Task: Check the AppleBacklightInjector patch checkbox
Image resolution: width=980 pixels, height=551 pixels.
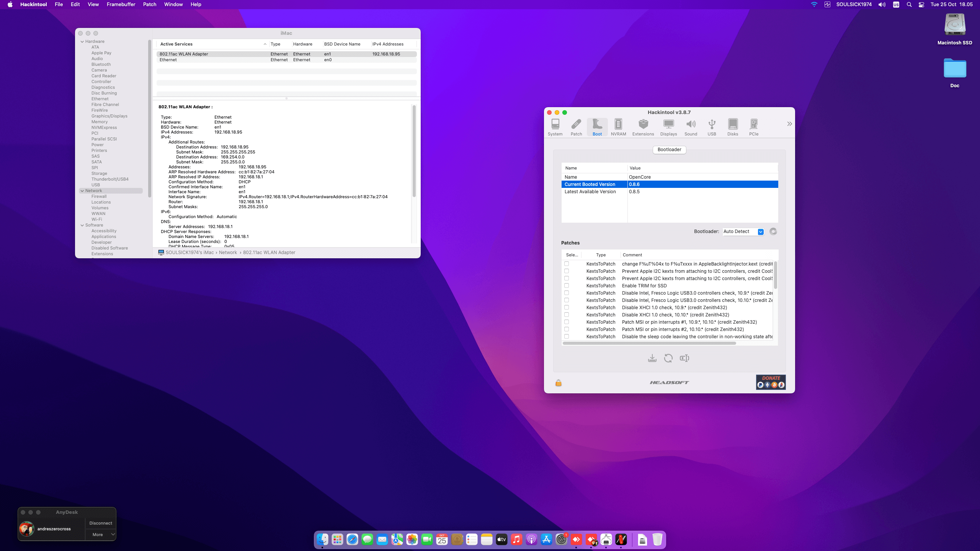Action: pyautogui.click(x=567, y=264)
